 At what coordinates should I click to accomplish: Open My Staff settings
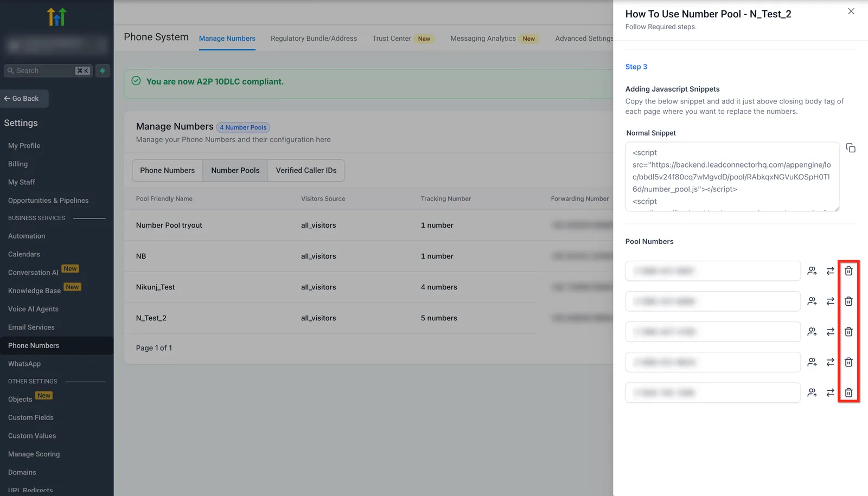tap(22, 182)
